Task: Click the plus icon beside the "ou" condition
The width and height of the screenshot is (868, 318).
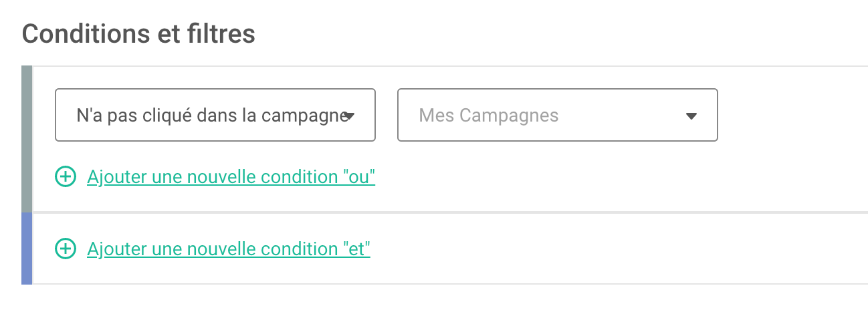Action: (65, 177)
